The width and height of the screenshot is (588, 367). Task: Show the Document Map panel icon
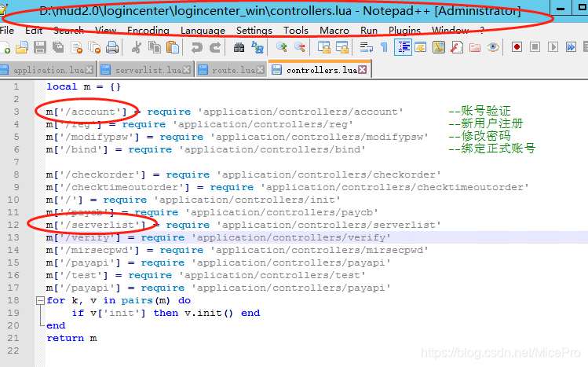[438, 47]
